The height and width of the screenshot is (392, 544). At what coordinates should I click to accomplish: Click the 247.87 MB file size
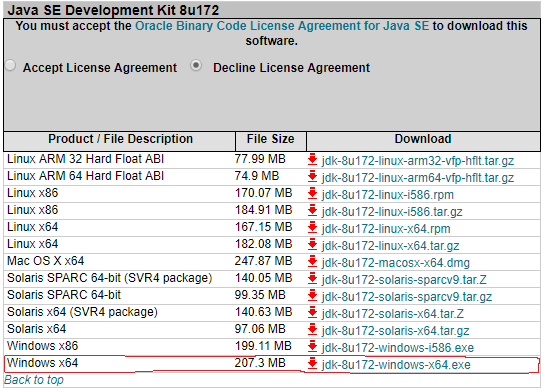click(x=263, y=261)
